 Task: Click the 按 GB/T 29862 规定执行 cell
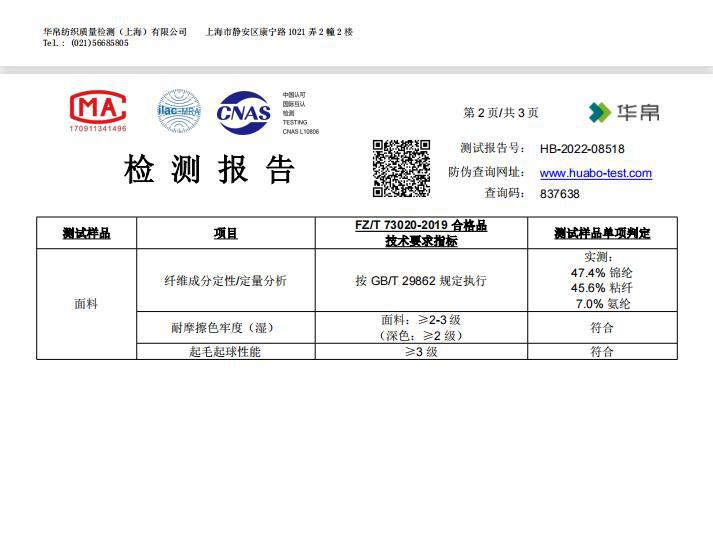421,281
